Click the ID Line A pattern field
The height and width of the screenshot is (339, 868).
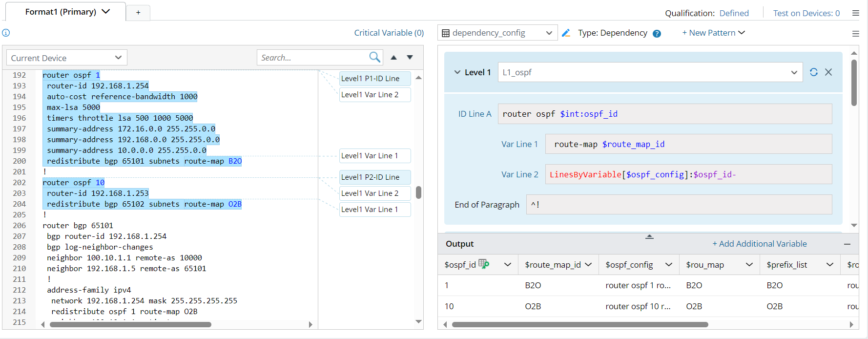664,114
